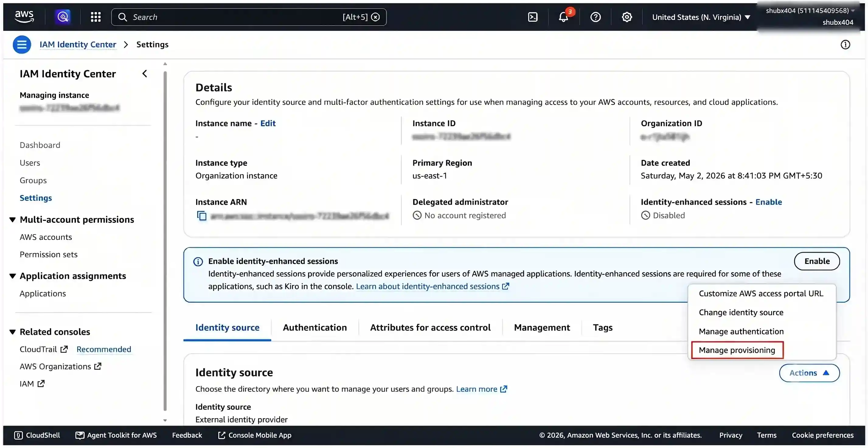Collapse the Related consoles section

12,332
